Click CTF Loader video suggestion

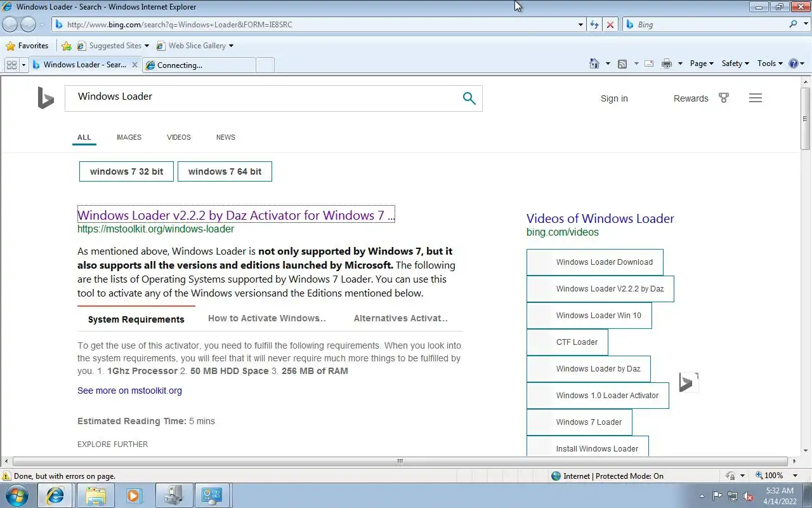click(567, 342)
